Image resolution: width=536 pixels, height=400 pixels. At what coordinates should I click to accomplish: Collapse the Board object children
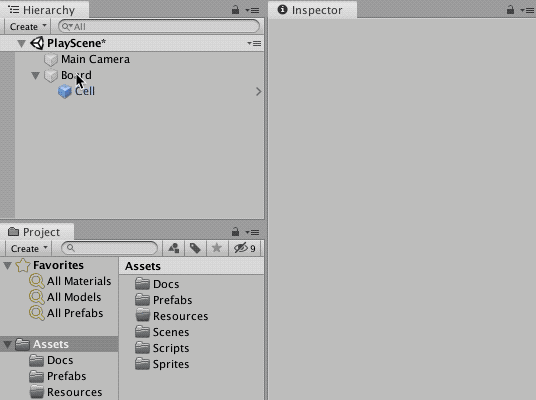coord(35,76)
